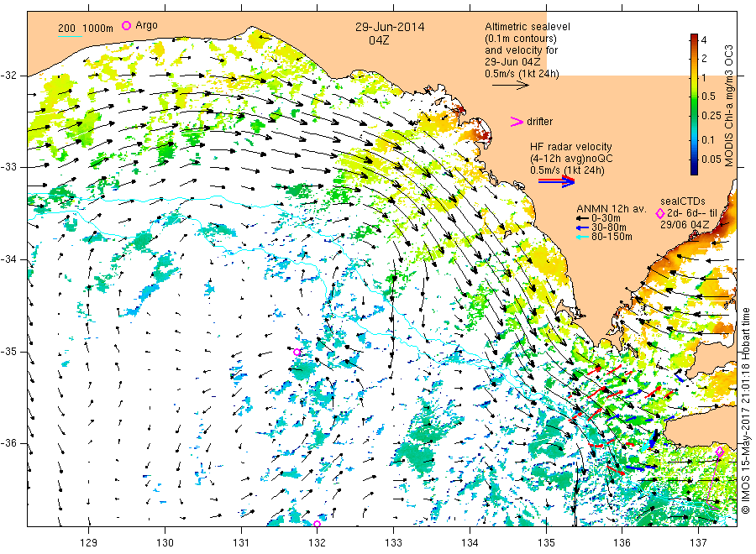
Task: Click the '0.05' colorbar tick label
Action: point(711,159)
